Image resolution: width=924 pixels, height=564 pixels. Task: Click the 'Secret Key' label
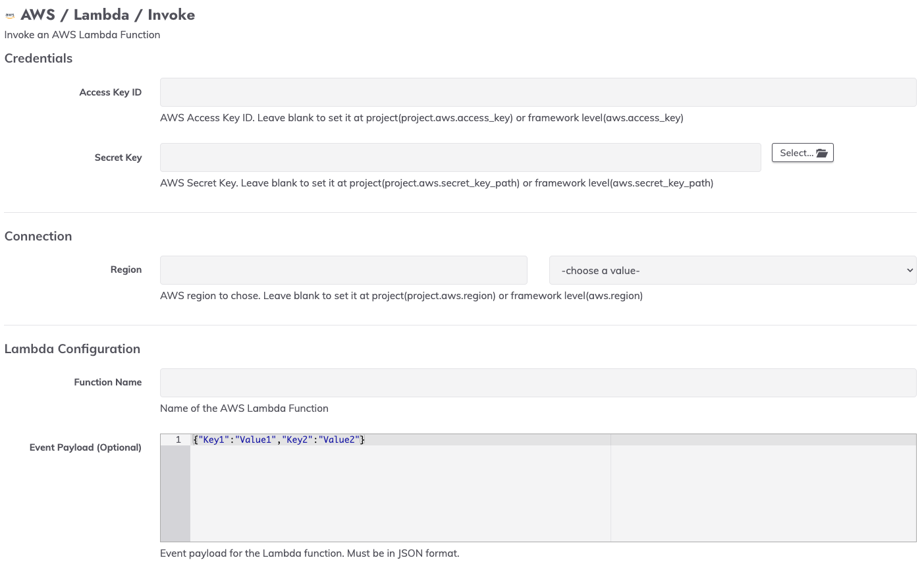tap(119, 157)
